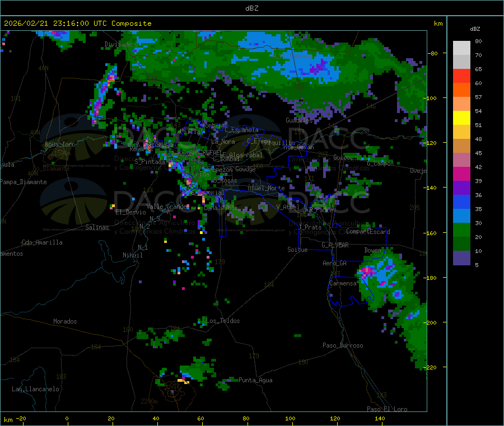Click the Agua_Toro location label
504x426 pixels.
point(60,144)
